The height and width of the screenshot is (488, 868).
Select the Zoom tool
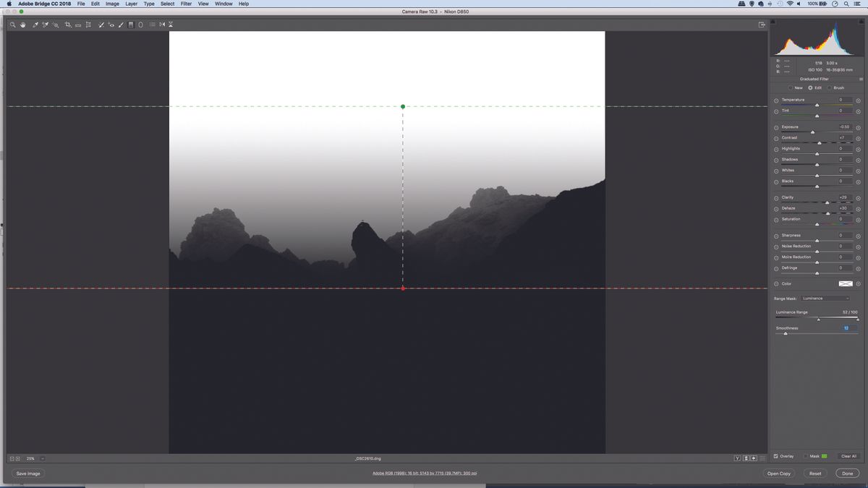pos(12,24)
